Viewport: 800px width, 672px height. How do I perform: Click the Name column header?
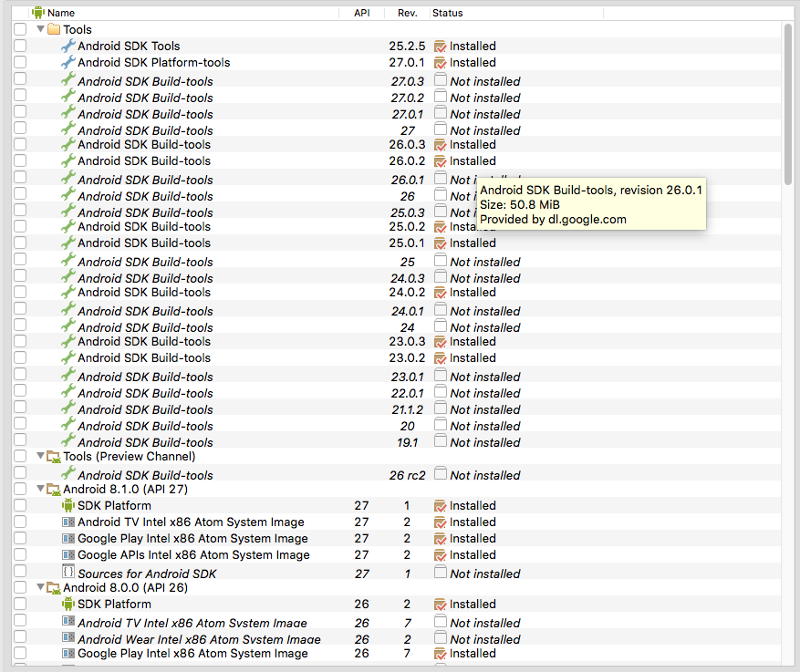tap(182, 12)
